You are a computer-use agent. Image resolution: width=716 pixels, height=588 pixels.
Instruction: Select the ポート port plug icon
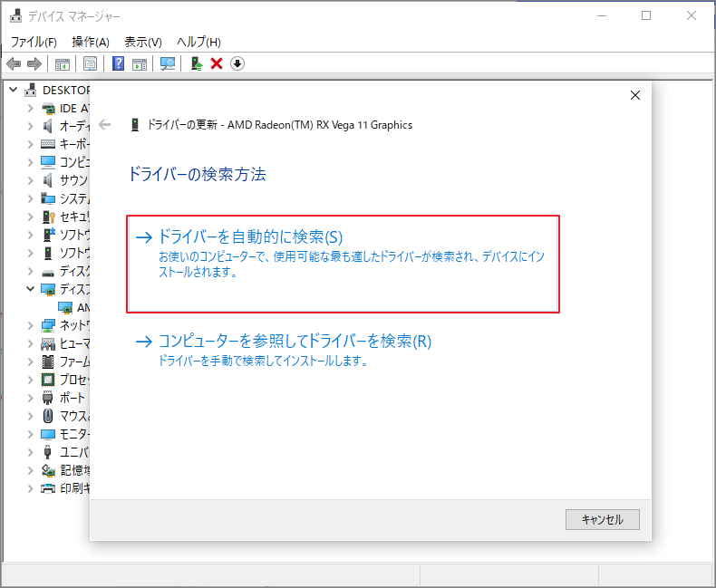click(47, 398)
